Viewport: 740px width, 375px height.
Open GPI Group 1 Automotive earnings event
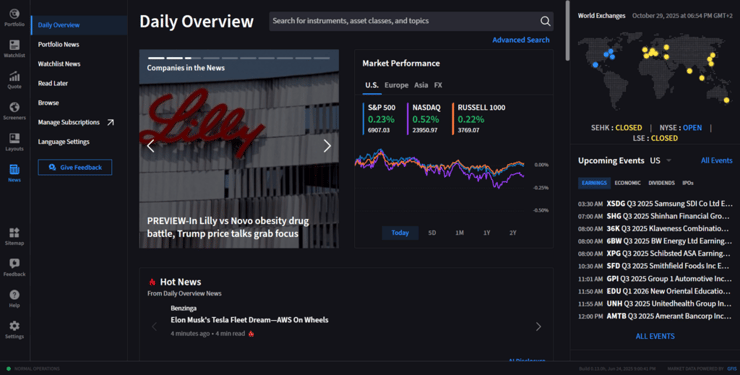coord(655,279)
